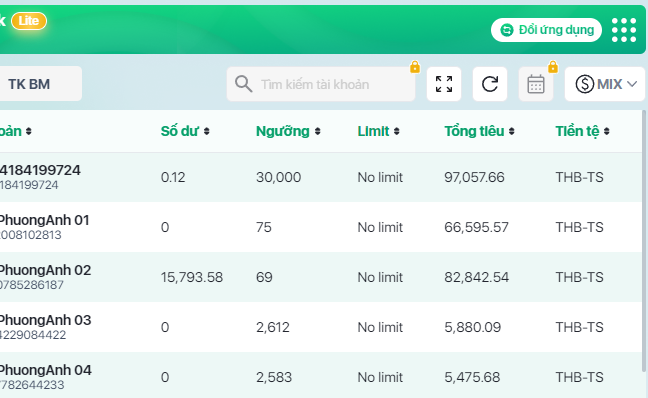Click the Lite badge
Viewport: 648px width, 398px height.
point(29,21)
